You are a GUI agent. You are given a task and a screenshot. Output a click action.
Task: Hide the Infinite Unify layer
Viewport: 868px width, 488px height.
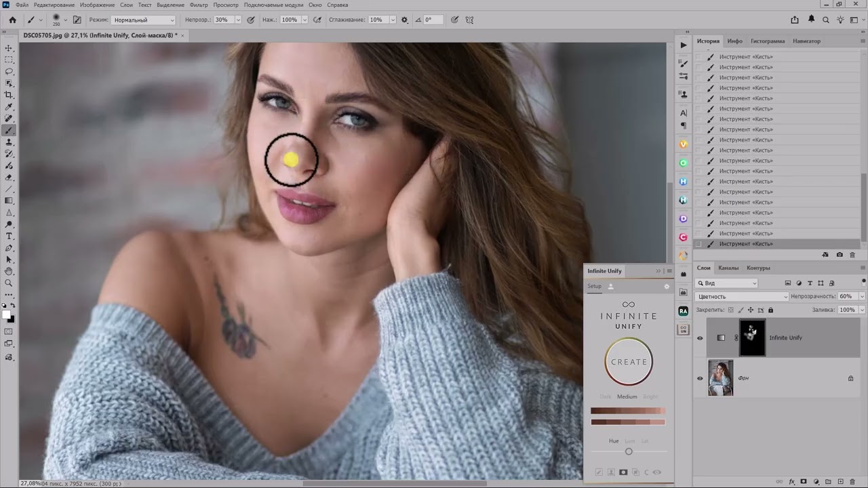coord(700,338)
